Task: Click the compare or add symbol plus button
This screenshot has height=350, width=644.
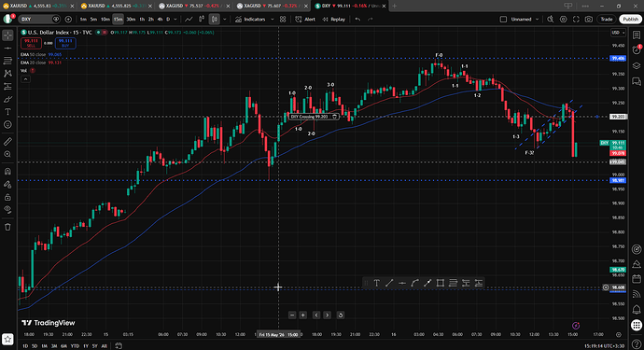Action: pos(68,20)
